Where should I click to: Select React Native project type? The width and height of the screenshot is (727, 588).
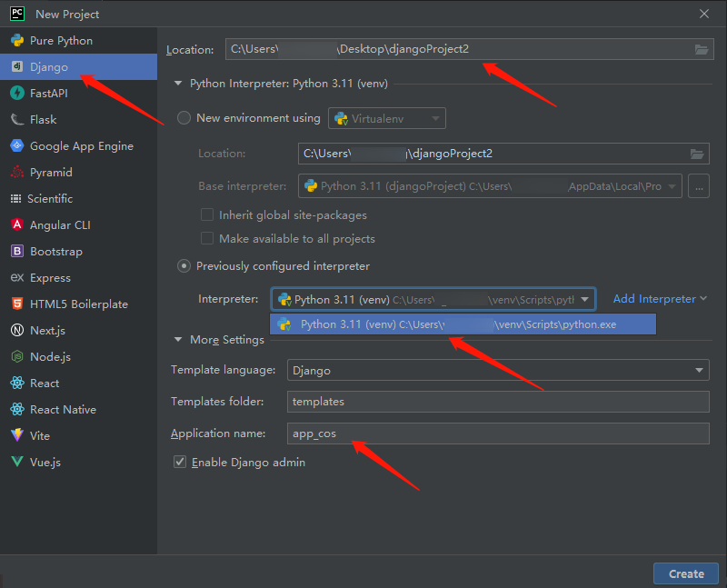pyautogui.click(x=78, y=410)
